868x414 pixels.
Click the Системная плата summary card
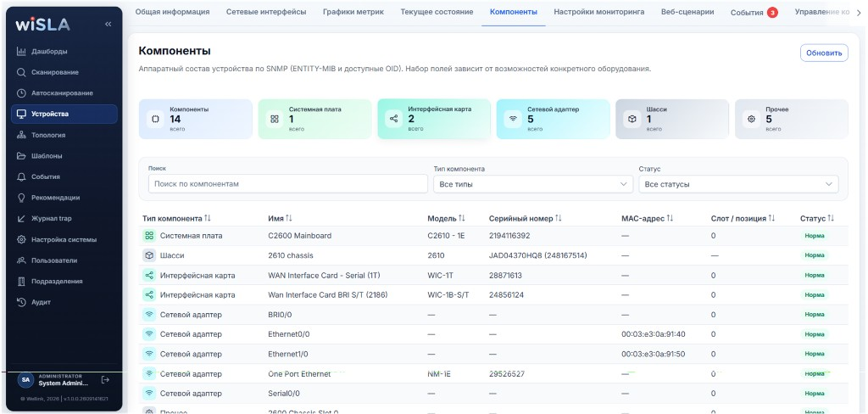point(315,119)
